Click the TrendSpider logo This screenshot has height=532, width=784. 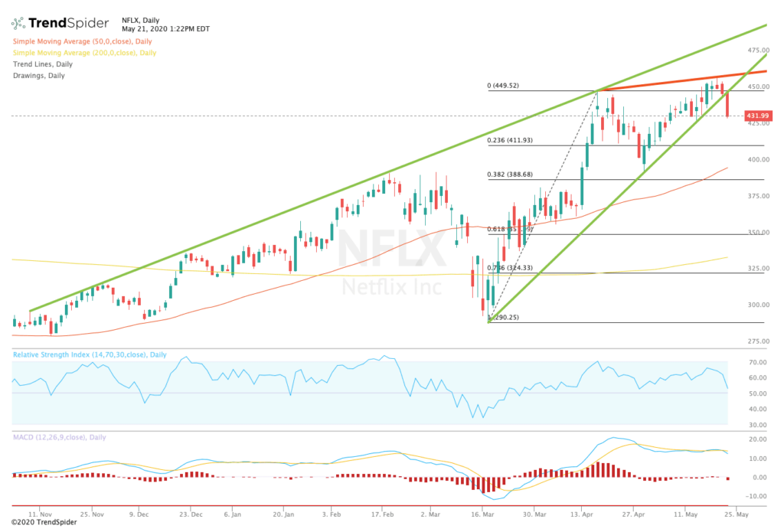pos(60,23)
